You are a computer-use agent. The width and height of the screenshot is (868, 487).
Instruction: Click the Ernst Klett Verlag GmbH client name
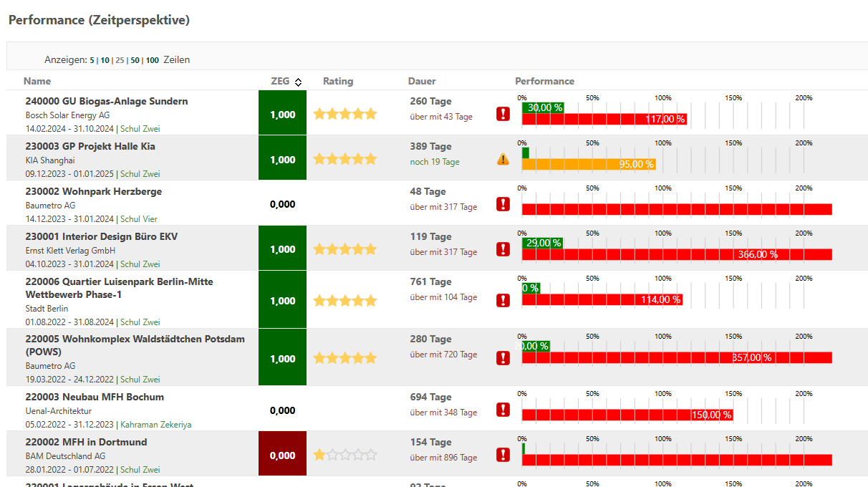70,251
